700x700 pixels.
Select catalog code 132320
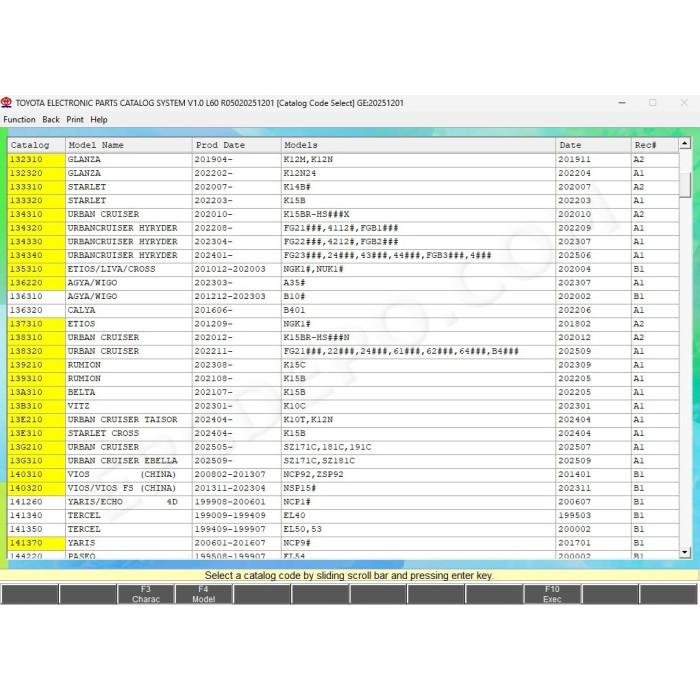36,173
